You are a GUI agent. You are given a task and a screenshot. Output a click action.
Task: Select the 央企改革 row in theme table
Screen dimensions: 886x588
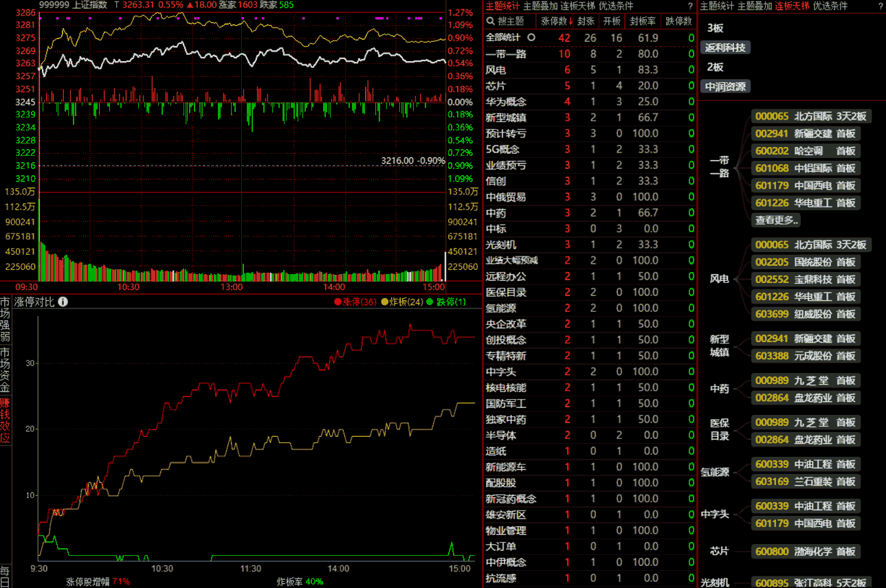590,324
